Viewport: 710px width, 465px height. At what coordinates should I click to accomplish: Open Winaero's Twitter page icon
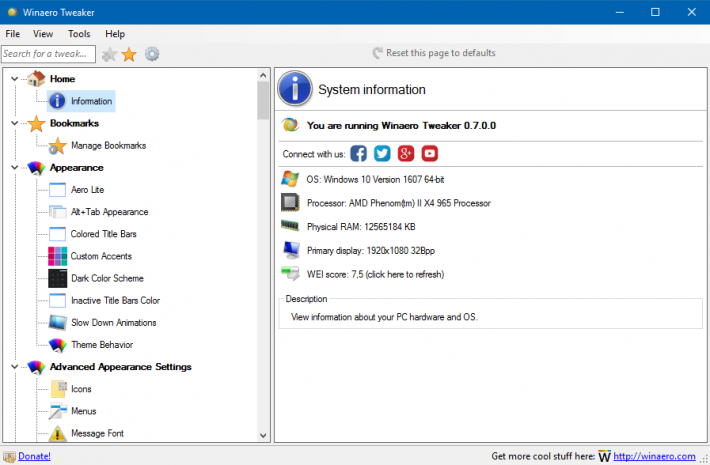tap(382, 153)
